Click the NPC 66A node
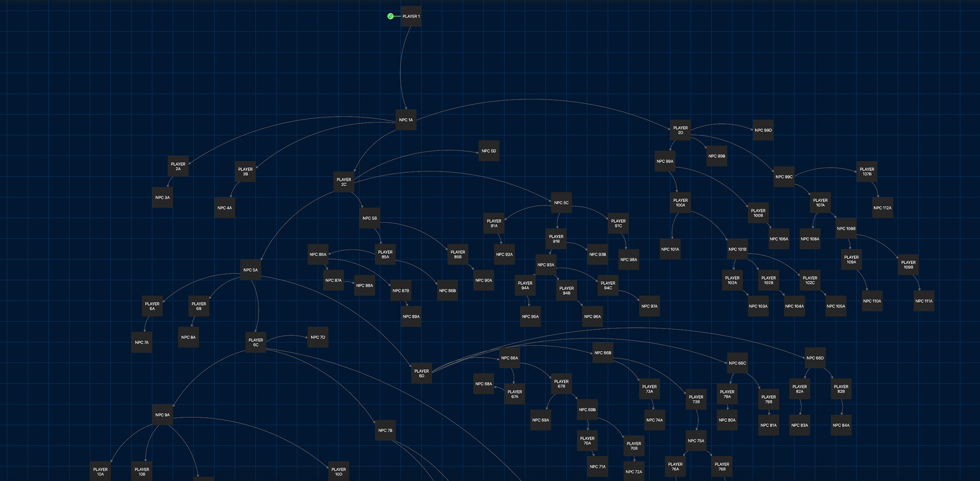Image resolution: width=980 pixels, height=481 pixels. coord(509,358)
